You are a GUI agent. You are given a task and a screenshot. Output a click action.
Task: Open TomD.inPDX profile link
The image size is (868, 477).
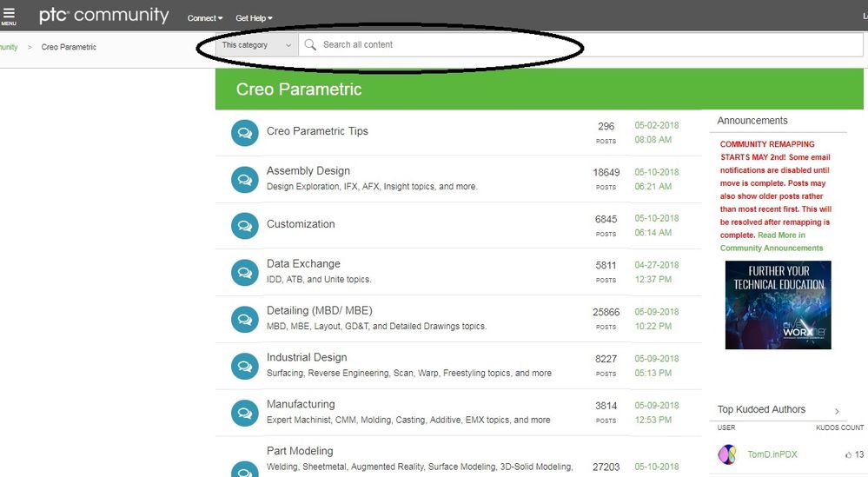coord(772,454)
